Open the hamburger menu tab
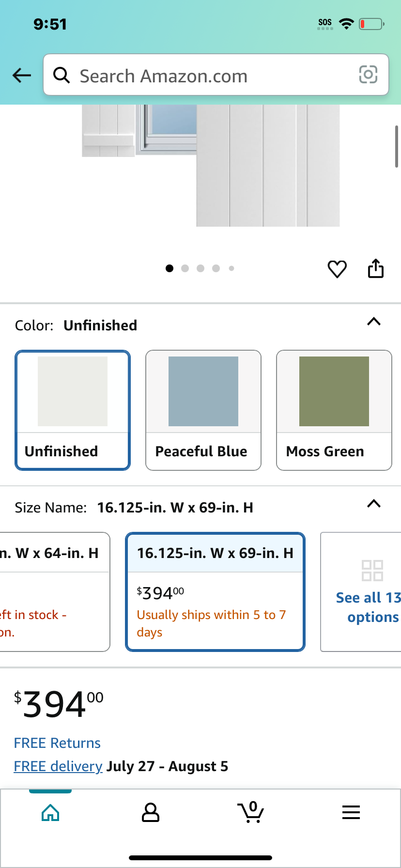The height and width of the screenshot is (868, 401). 351,812
